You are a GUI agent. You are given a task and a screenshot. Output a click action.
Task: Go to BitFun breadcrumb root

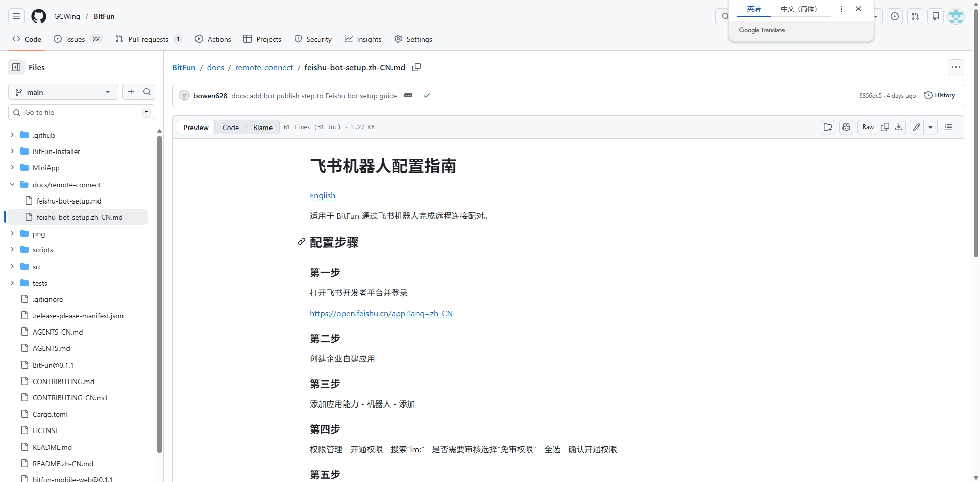[184, 67]
